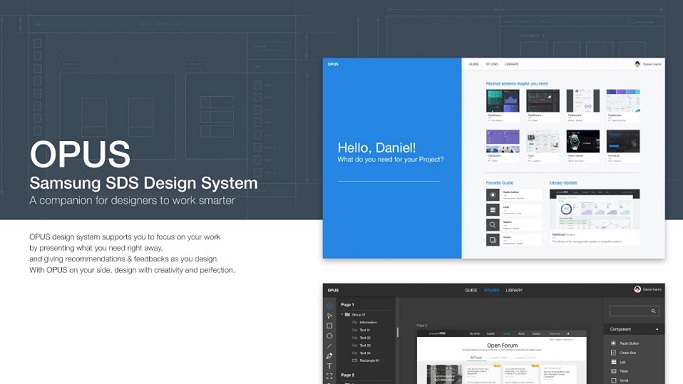This screenshot has width=683, height=384.
Task: Click the OPUS logo on the blue panel
Action: pyautogui.click(x=333, y=64)
